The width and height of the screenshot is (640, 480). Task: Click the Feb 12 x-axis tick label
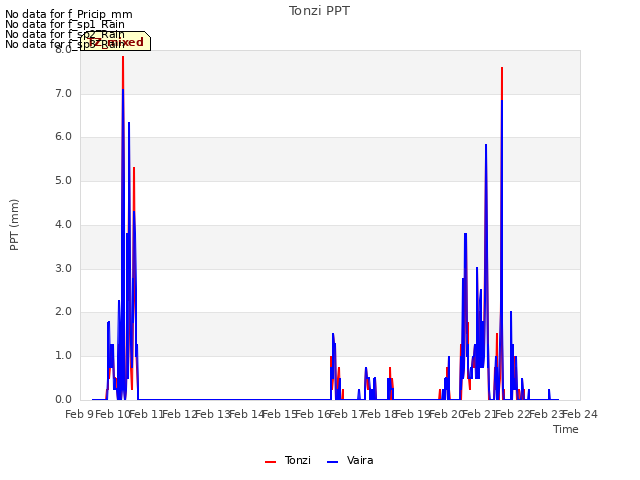click(x=180, y=415)
